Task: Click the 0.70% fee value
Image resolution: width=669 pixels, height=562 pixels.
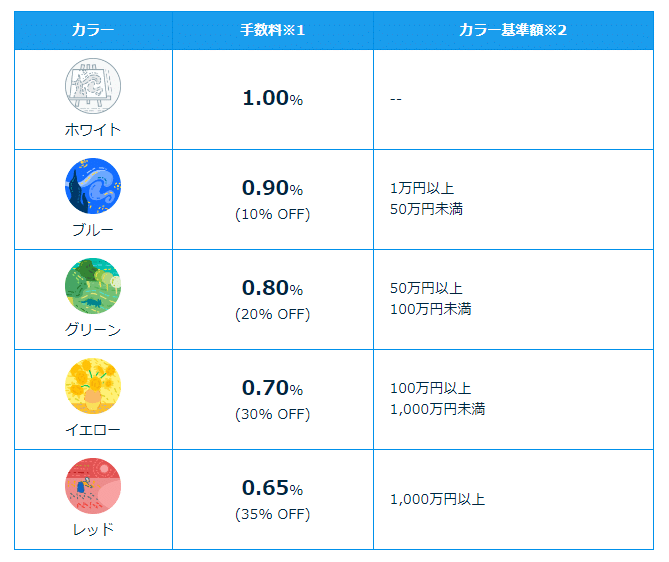Action: [x=273, y=388]
